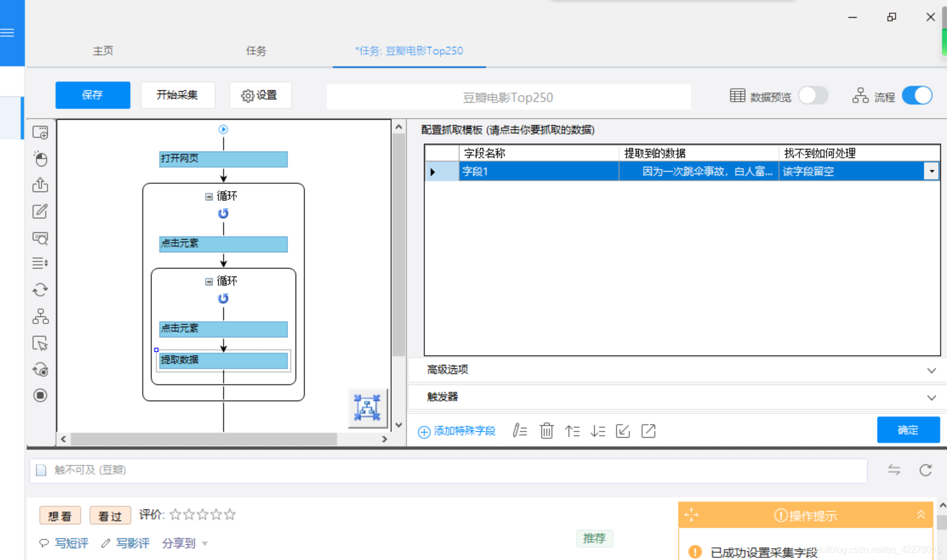Toggle the 数据预览 switch

coord(813,96)
